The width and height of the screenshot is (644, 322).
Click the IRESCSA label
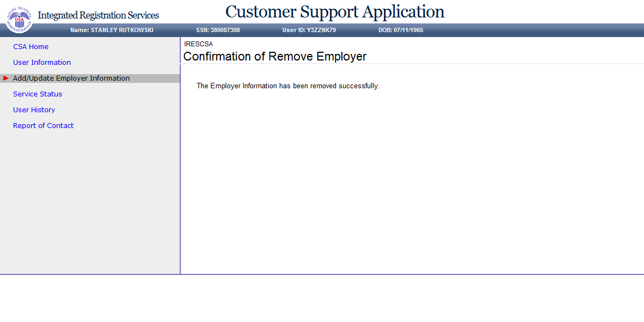[x=198, y=44]
